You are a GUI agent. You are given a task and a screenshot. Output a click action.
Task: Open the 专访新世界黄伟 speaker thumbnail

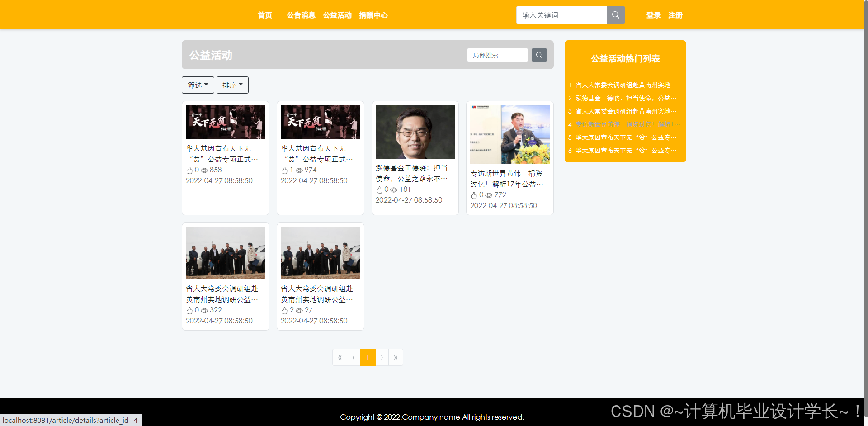[x=510, y=134]
